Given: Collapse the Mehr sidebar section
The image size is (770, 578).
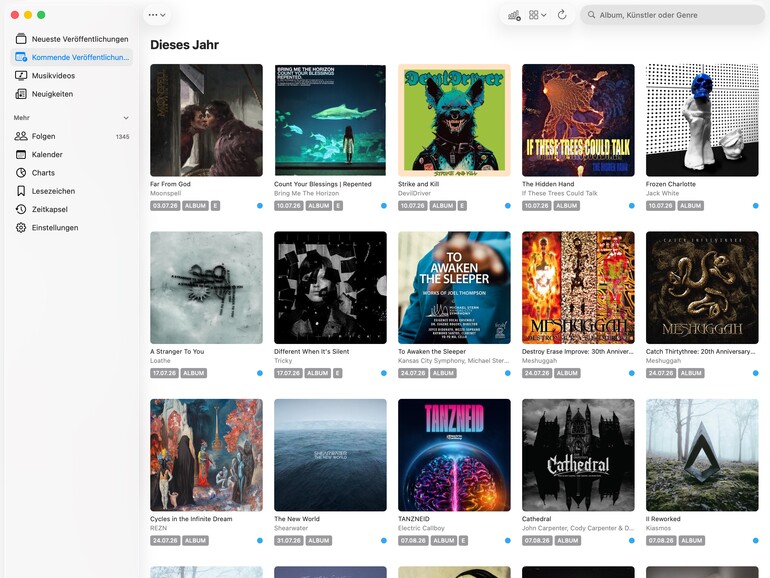Looking at the screenshot, I should (x=126, y=118).
